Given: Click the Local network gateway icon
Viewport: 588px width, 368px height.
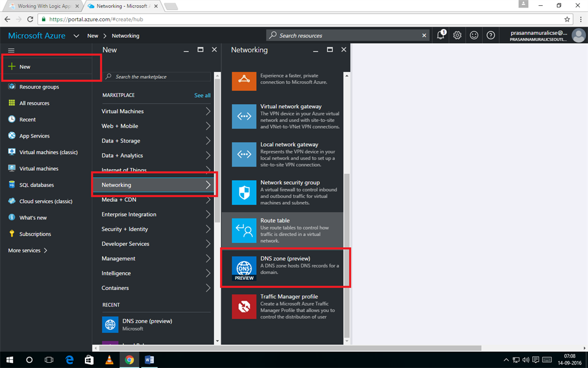Looking at the screenshot, I should click(x=244, y=154).
